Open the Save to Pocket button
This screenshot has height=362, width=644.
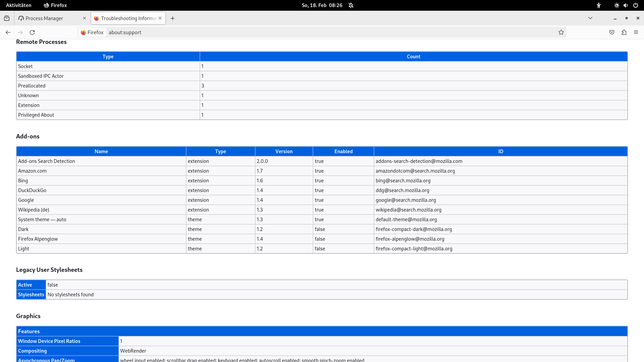(x=612, y=32)
